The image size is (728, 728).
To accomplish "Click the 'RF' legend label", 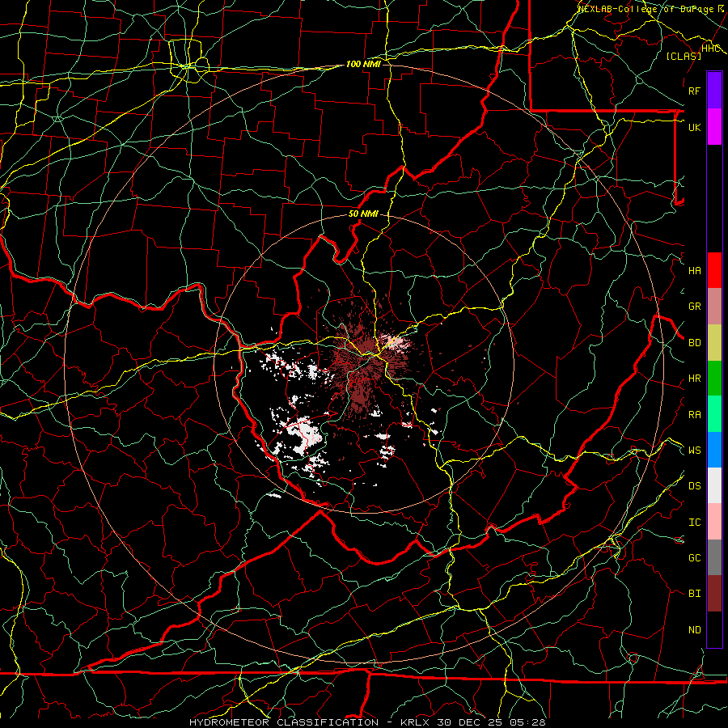I will [695, 91].
